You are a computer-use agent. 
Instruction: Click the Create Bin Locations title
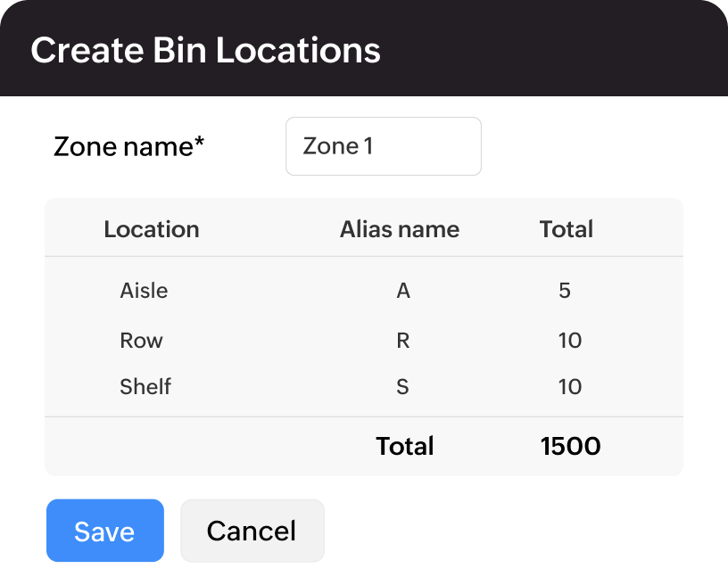[205, 51]
